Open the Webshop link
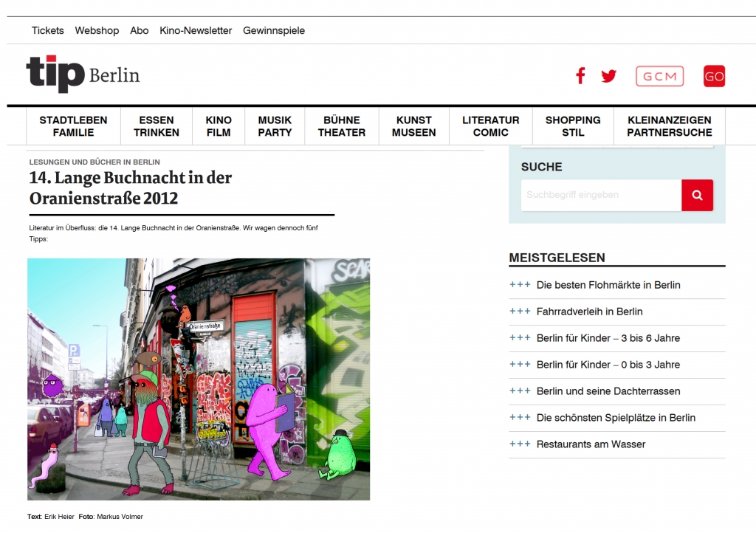Image resolution: width=756 pixels, height=533 pixels. (97, 30)
